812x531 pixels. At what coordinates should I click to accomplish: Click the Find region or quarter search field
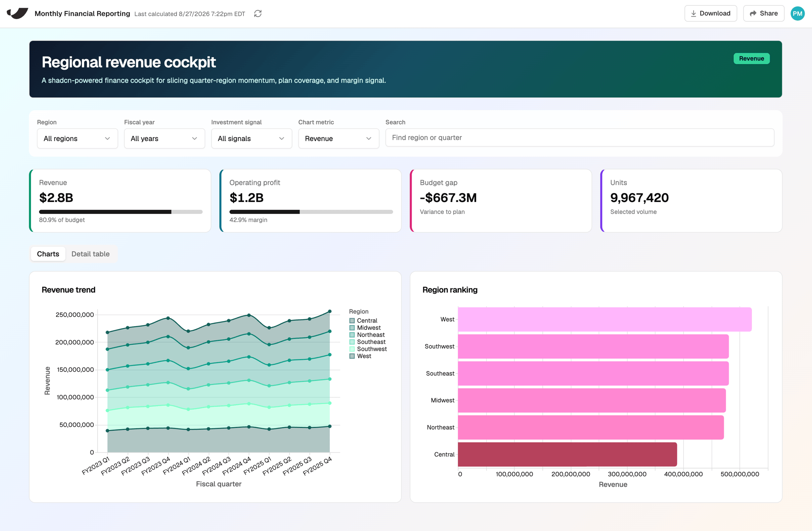click(580, 138)
